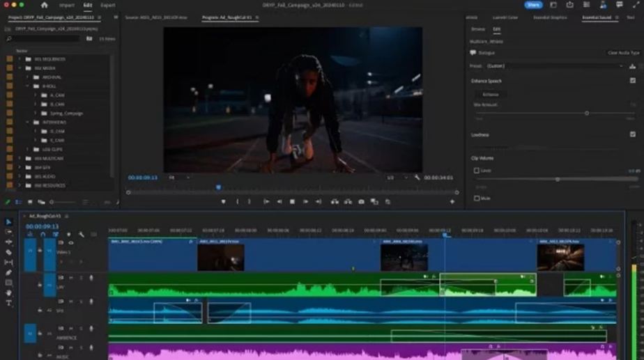Collapse the 002 MEDIA bin
644x360 pixels.
[20, 68]
